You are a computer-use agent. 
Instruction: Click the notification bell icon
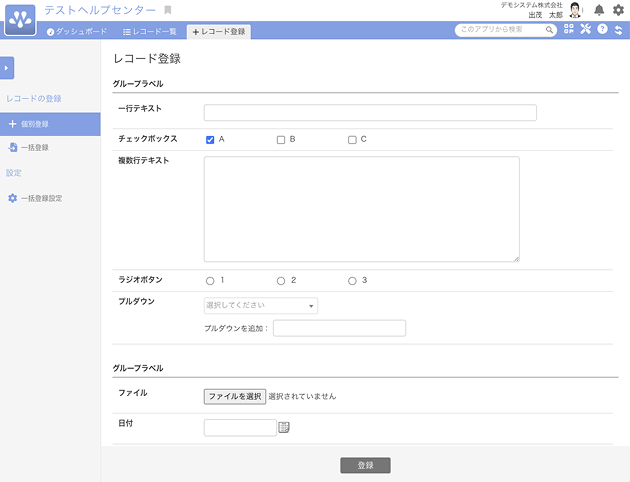[x=599, y=10]
